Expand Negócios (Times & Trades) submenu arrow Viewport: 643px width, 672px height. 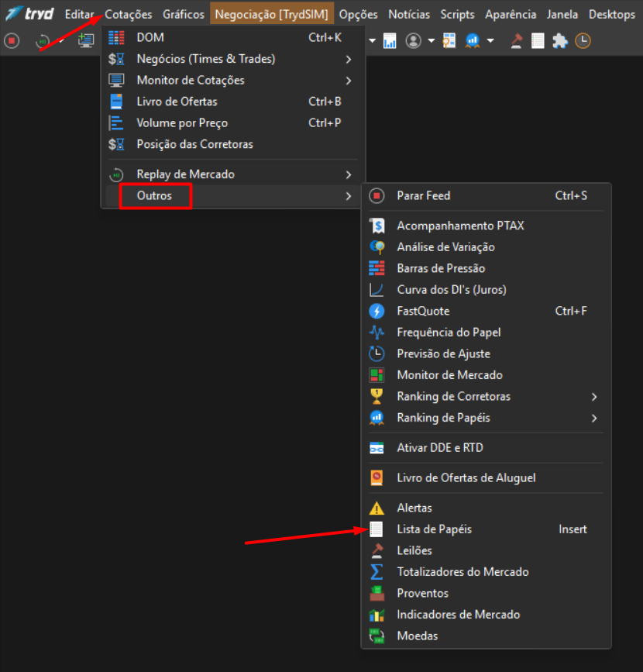coord(349,59)
